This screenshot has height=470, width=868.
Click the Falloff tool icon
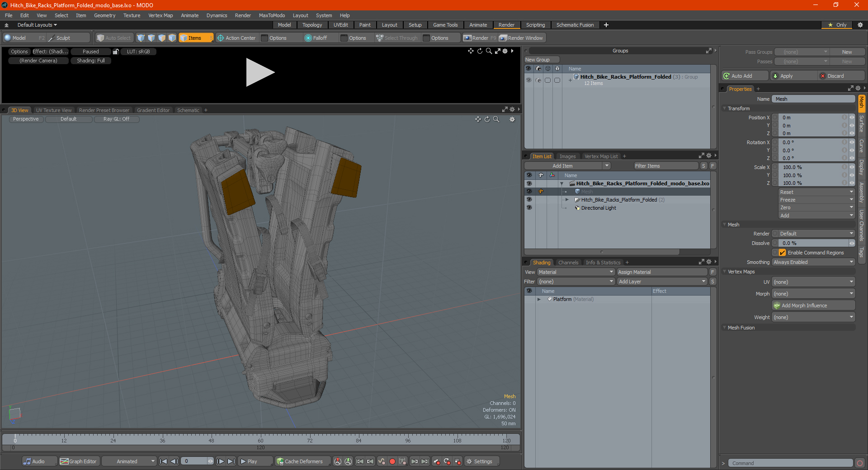click(308, 38)
